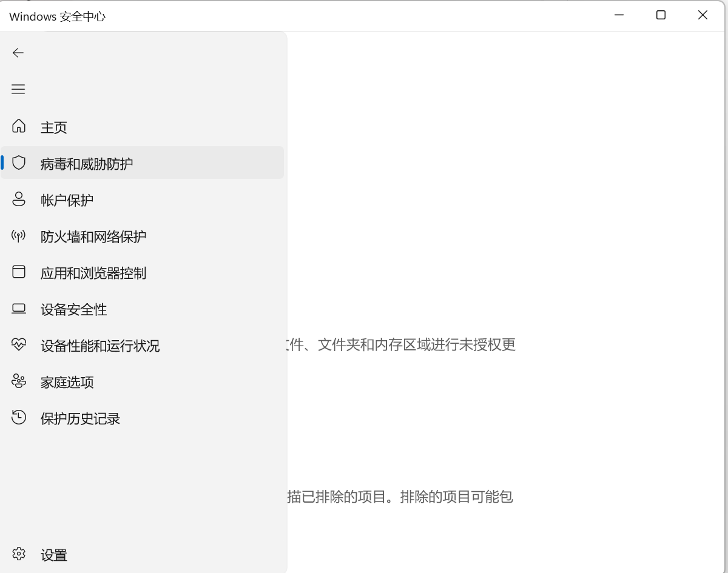Click the Windows 安全中心 title text

pos(58,17)
